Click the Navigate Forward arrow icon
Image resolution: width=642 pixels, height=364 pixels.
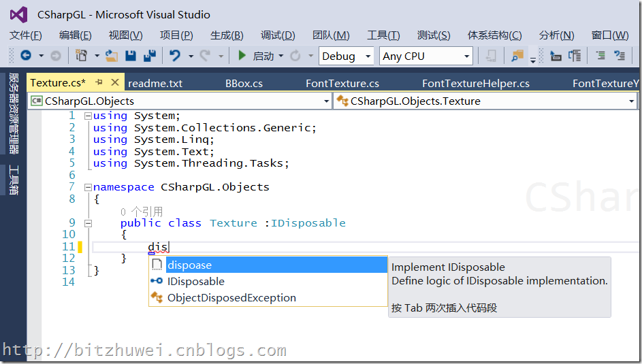click(56, 56)
